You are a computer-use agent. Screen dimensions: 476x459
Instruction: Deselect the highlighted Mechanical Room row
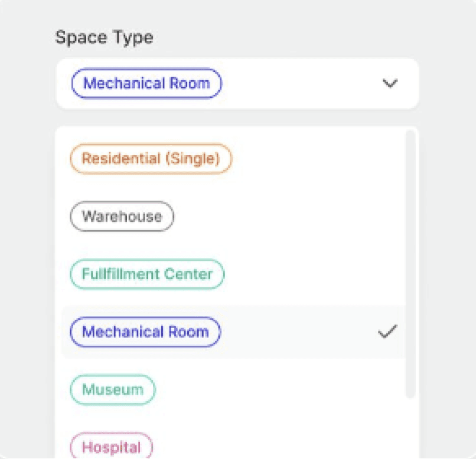click(x=295, y=332)
